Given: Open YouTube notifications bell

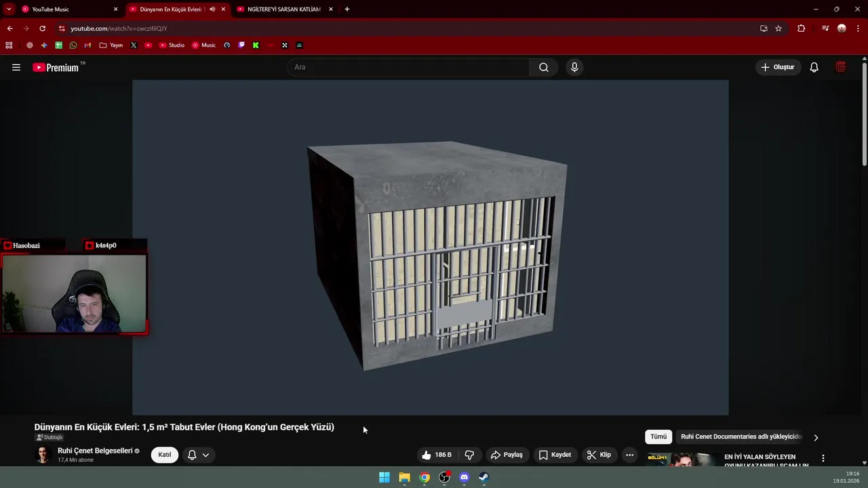Looking at the screenshot, I should (814, 67).
